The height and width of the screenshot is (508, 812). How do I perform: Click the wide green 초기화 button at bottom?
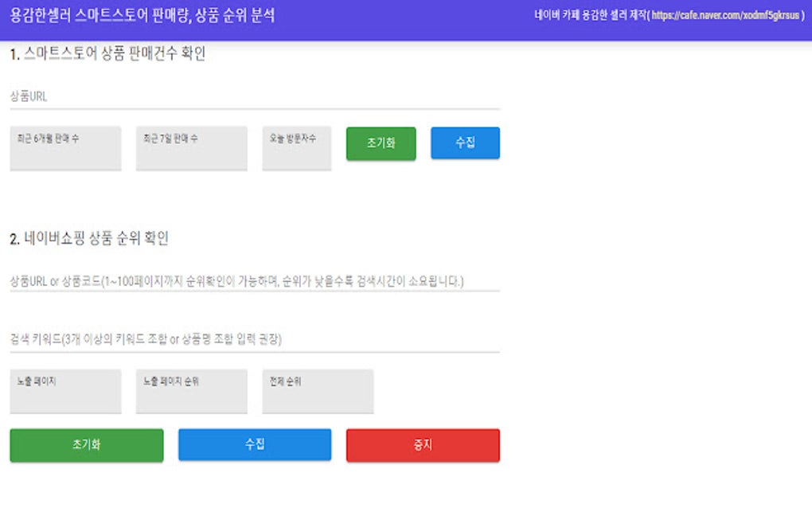(x=87, y=445)
